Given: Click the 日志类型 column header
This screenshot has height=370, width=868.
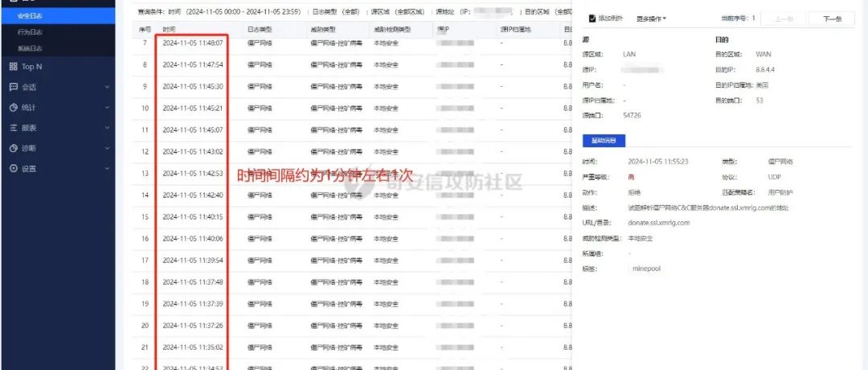Looking at the screenshot, I should tap(260, 29).
